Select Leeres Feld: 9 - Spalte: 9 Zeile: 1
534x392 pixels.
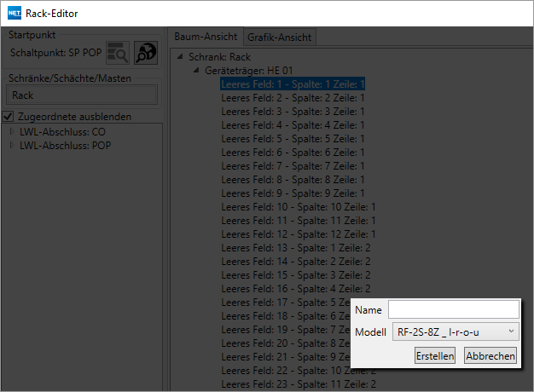click(293, 193)
